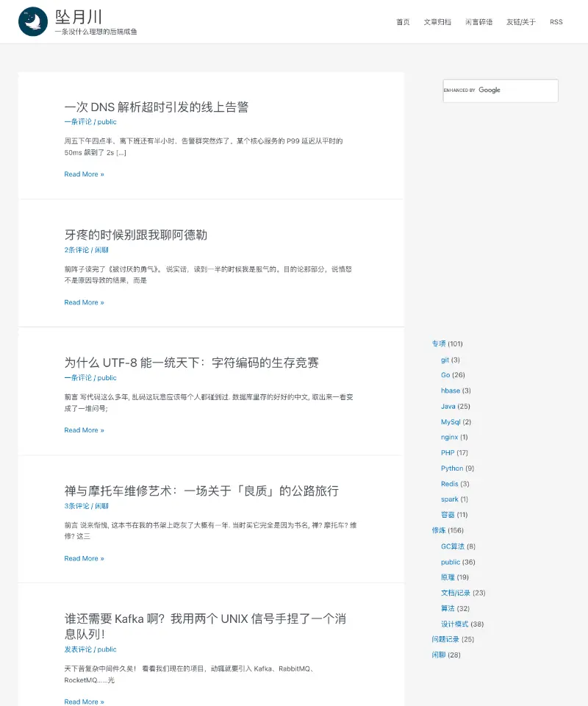This screenshot has width=588, height=706.
Task: Open 闲聊 category under 阿德勒 article
Action: coord(101,249)
